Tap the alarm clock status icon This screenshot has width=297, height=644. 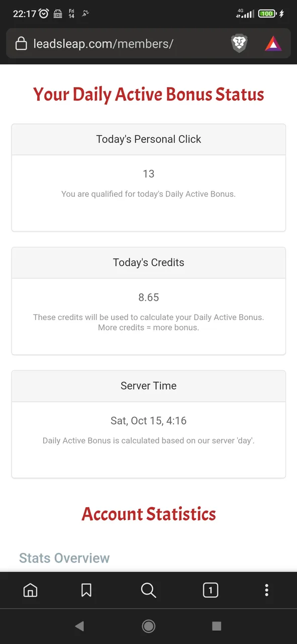[44, 14]
